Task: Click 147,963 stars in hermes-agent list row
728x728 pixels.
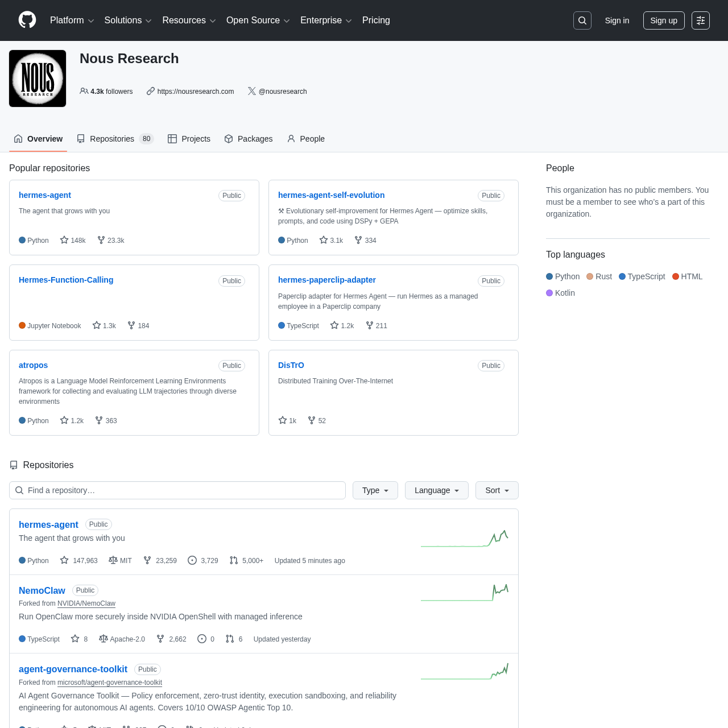Action: [x=79, y=560]
